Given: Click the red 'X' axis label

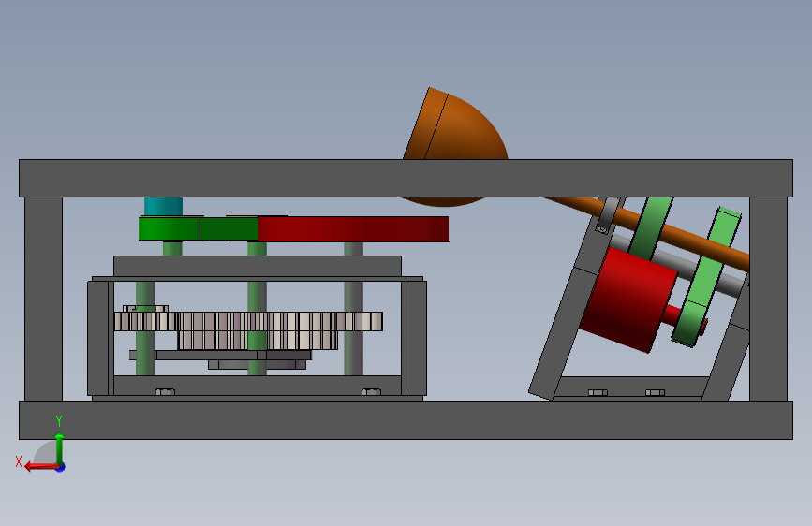Looking at the screenshot, I should [19, 461].
